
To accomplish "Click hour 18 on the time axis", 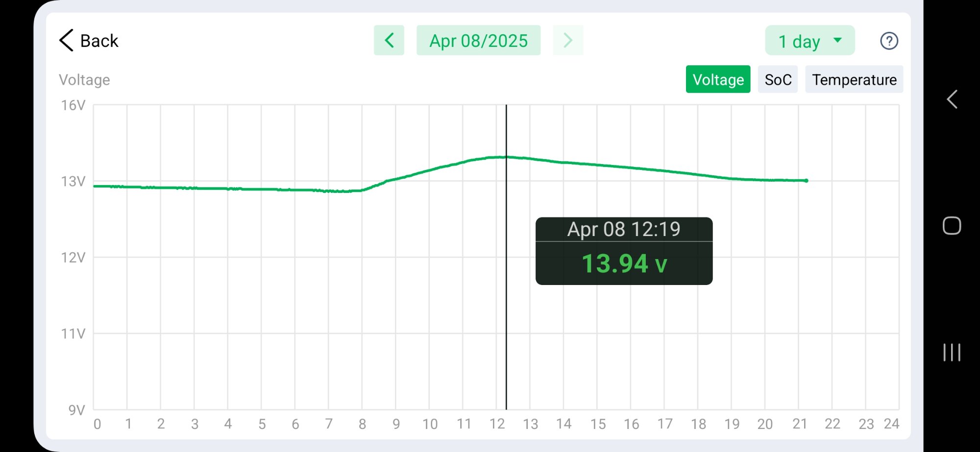I will [698, 424].
